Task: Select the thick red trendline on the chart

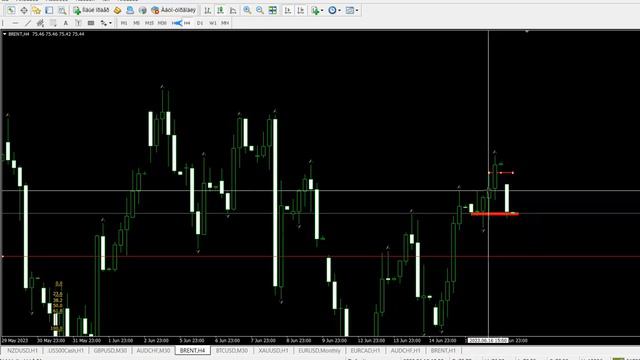Action: (x=495, y=213)
